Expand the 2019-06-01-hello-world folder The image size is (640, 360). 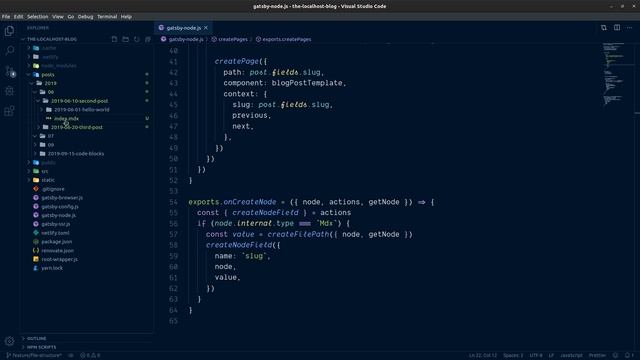82,110
